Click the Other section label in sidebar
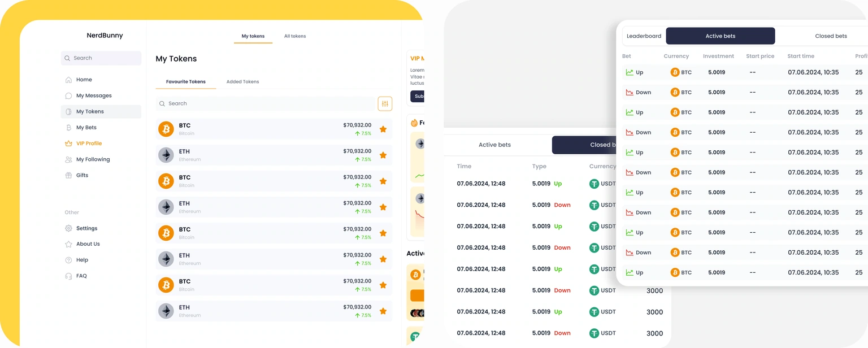 pyautogui.click(x=72, y=212)
